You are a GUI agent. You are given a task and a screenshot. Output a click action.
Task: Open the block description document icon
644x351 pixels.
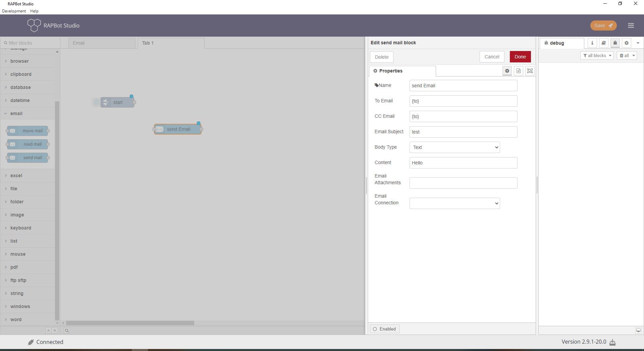pyautogui.click(x=519, y=71)
